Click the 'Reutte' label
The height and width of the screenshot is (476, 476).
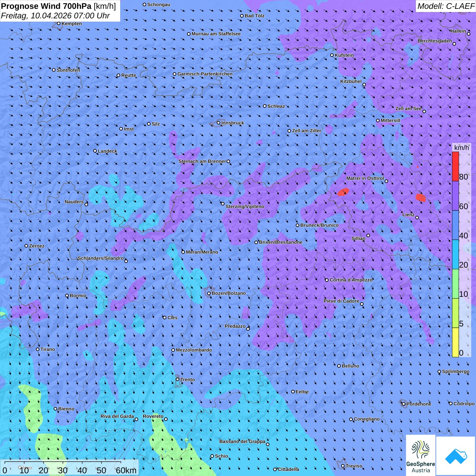tap(129, 75)
